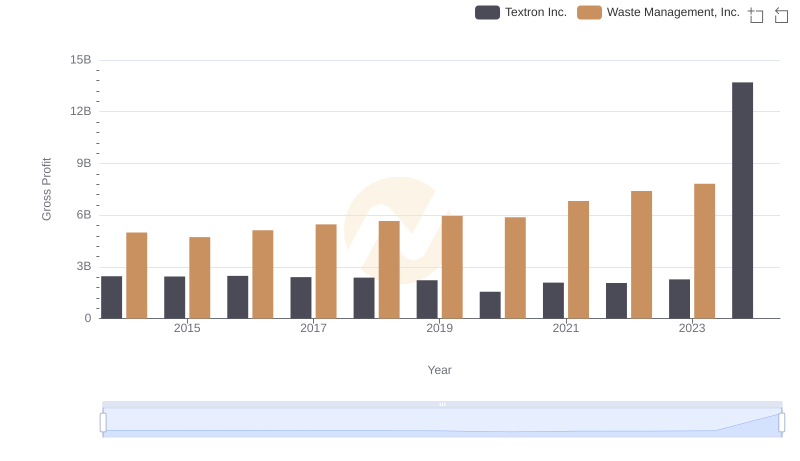Click the Year axis title
This screenshot has width=800, height=461.
[439, 370]
